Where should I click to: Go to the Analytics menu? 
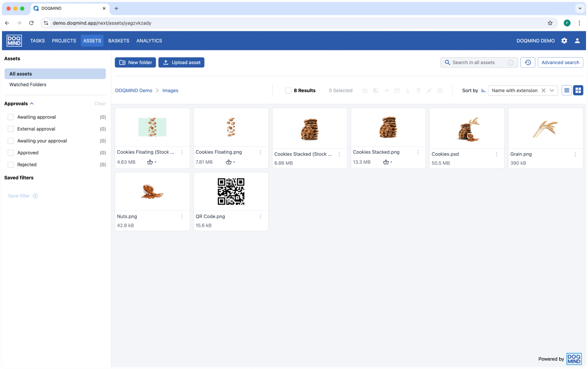pos(149,40)
